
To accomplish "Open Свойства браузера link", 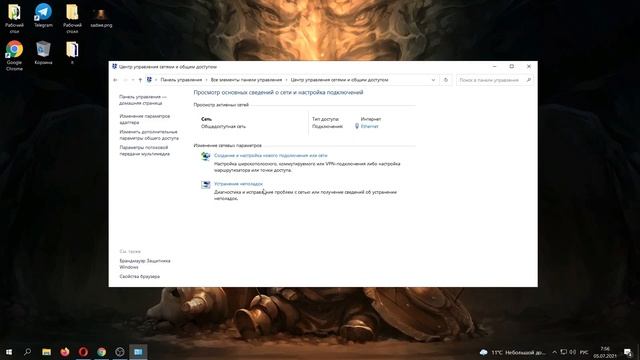I will tap(140, 276).
